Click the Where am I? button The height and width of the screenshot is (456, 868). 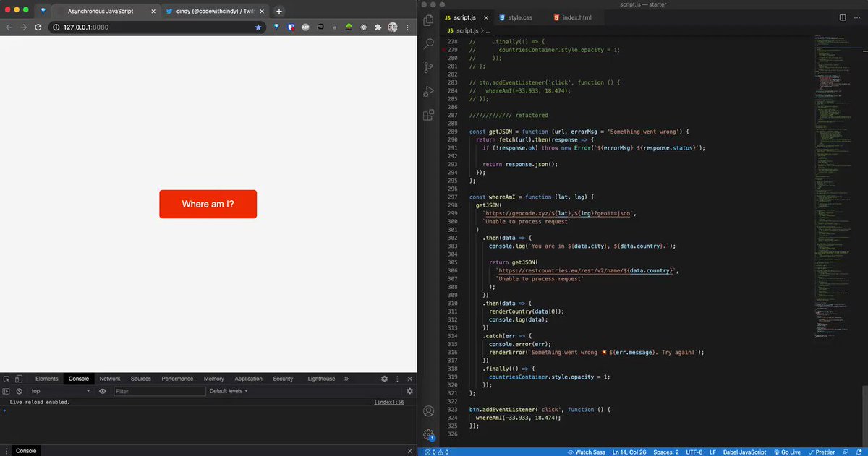click(x=208, y=205)
